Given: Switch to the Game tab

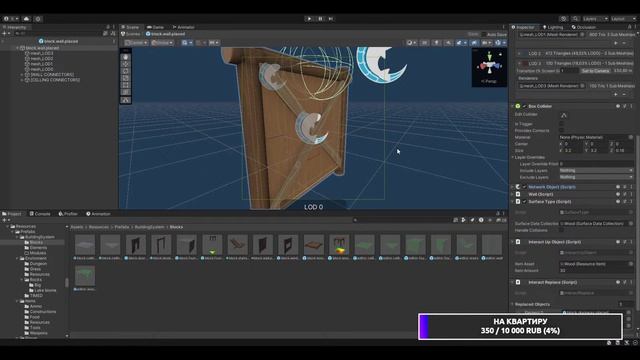Looking at the screenshot, I should pos(156,27).
